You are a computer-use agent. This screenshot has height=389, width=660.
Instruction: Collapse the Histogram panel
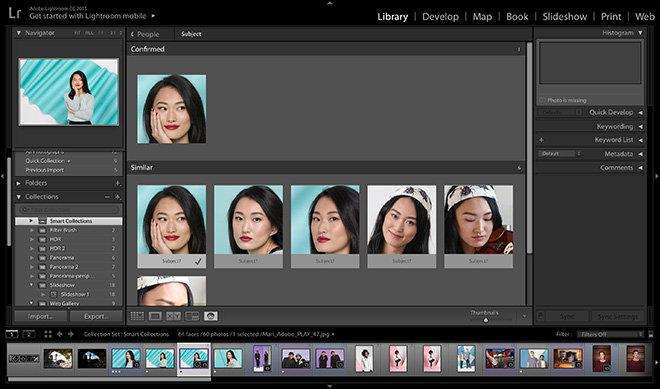tap(640, 32)
